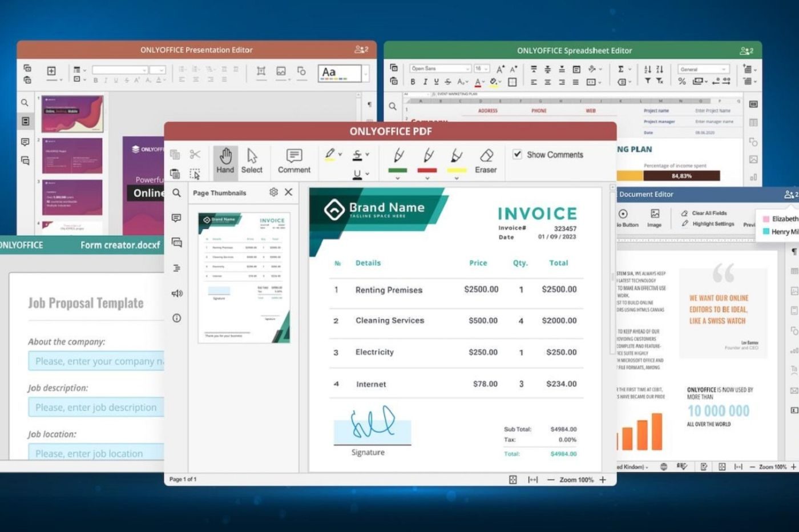Toggle the Show Comments checkbox
The width and height of the screenshot is (799, 532).
tap(517, 154)
